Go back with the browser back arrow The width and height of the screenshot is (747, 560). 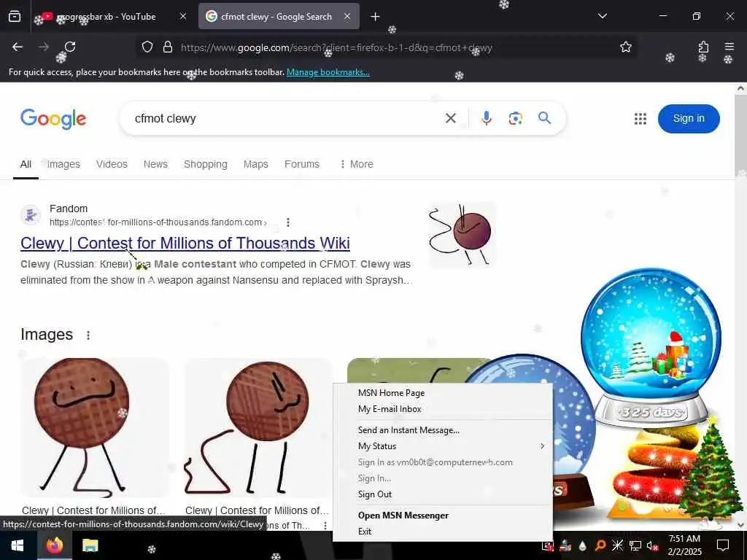coord(18,47)
